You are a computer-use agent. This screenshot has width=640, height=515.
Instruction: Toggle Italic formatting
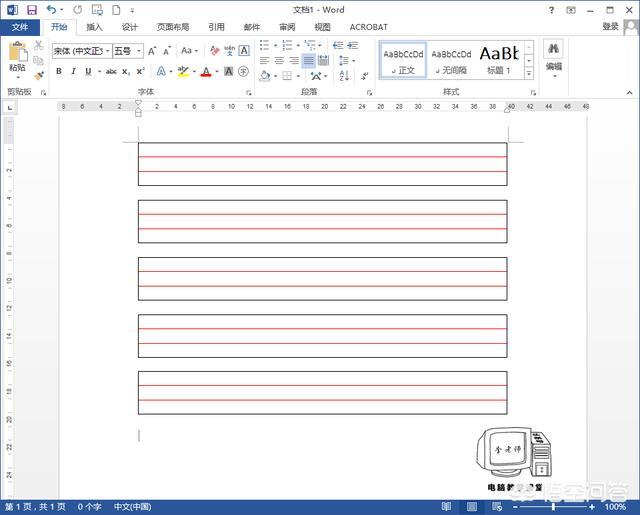pos(73,72)
